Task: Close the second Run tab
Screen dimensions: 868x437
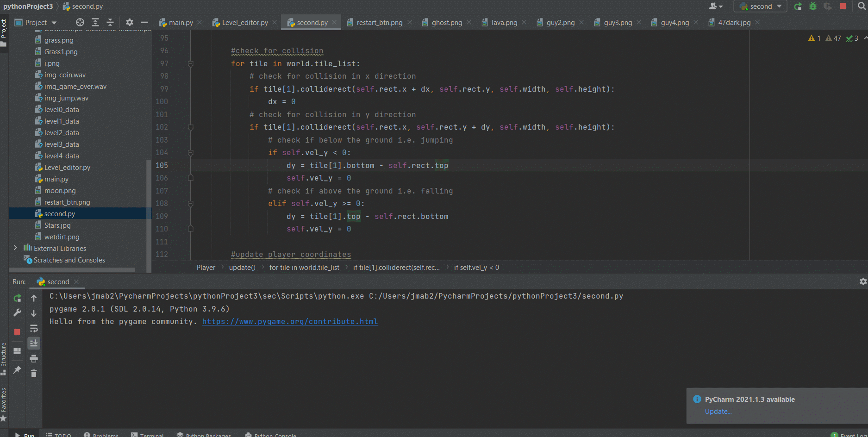Action: (x=76, y=282)
